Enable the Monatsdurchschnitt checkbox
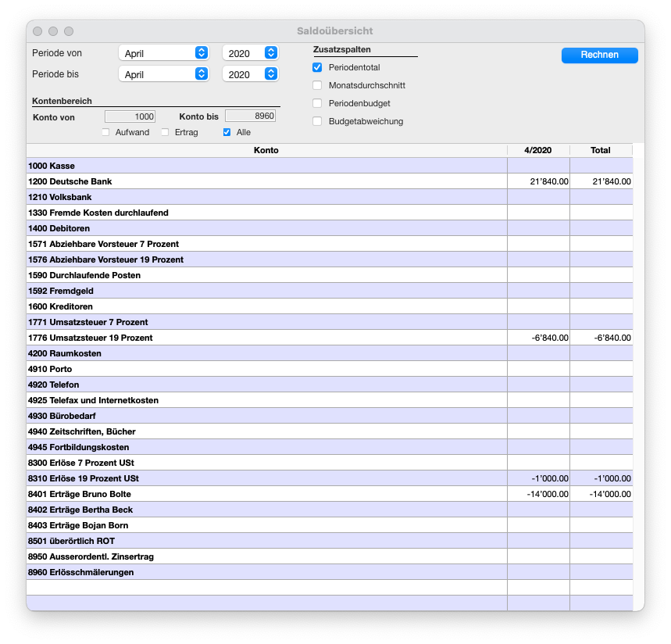The height and width of the screenshot is (644, 671). (x=317, y=85)
